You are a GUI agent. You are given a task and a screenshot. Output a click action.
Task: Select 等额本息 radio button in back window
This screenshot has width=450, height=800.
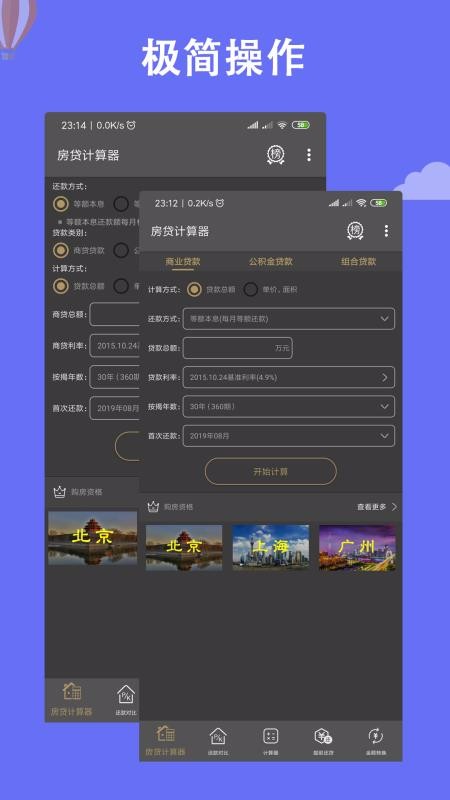tap(61, 204)
